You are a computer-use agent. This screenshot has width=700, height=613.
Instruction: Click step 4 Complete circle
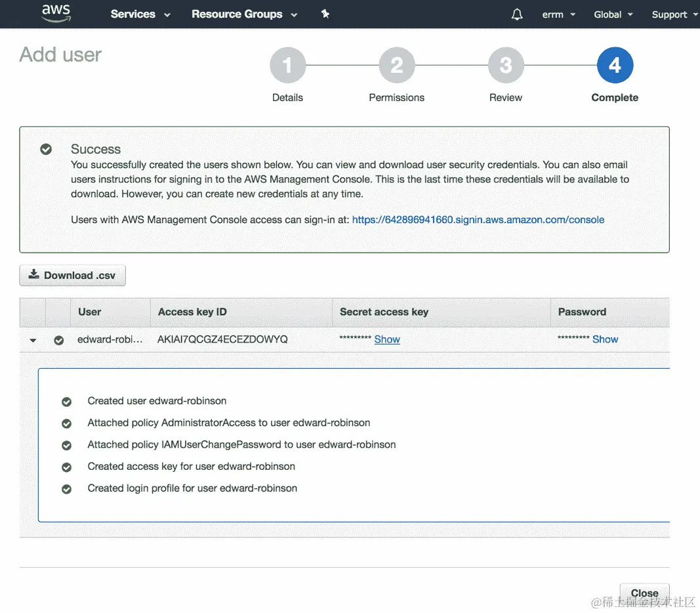(615, 65)
